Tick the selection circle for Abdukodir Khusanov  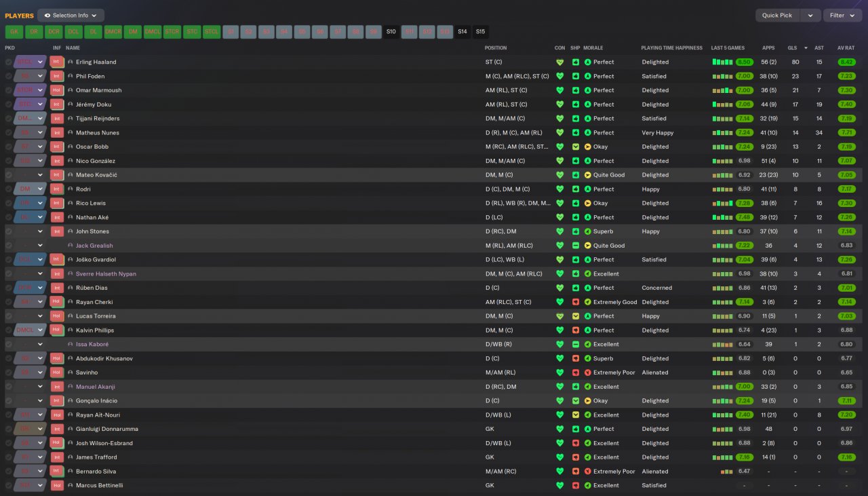tap(9, 358)
